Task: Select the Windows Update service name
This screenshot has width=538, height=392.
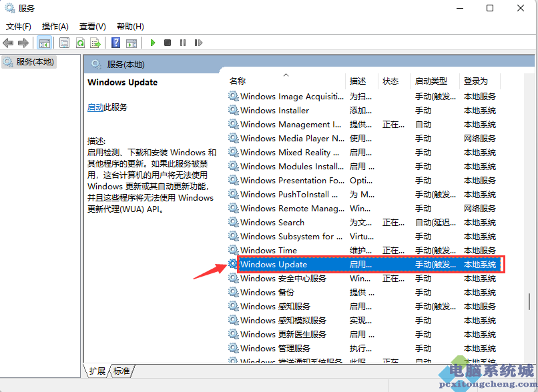Action: pyautogui.click(x=274, y=265)
